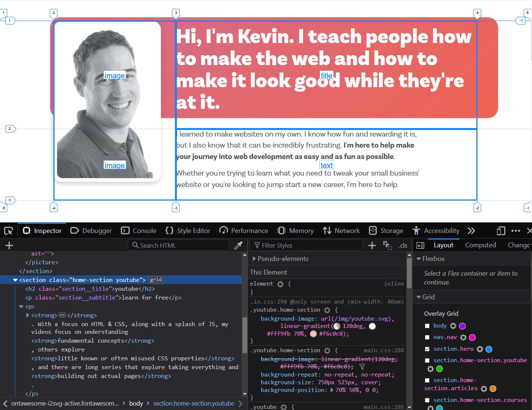Viewport: 532px width, 410px height.
Task: Switch to the Debugger tab
Action: pos(91,231)
